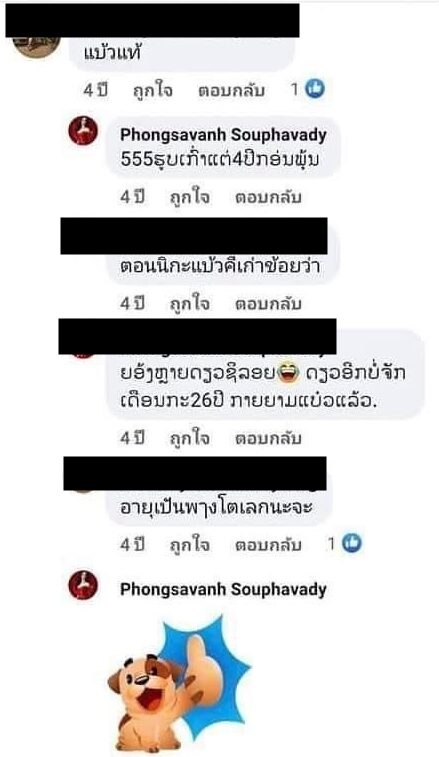This screenshot has height=757, width=439.
Task: Like the top comment แบ้วแท้
Action: 153,91
